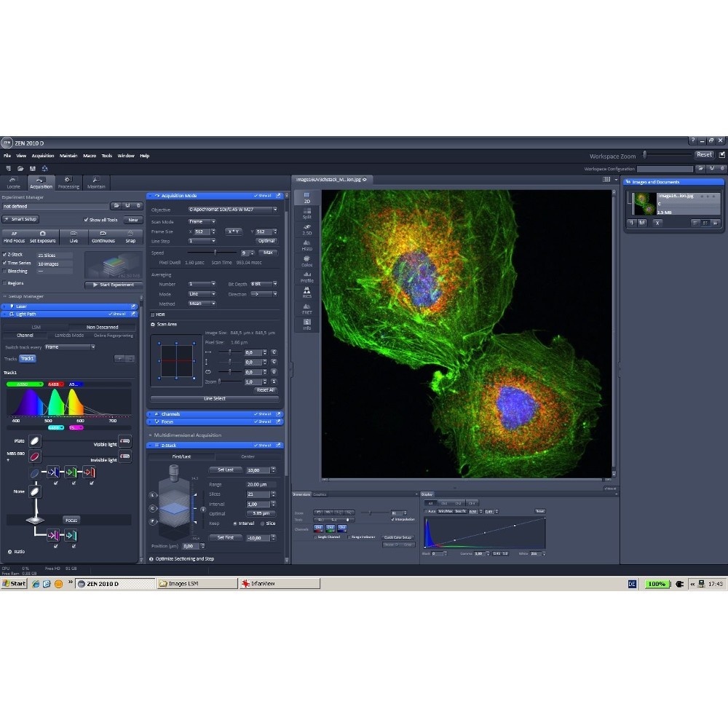728x728 pixels.
Task: Enable the Regions checkbox
Action: point(4,283)
